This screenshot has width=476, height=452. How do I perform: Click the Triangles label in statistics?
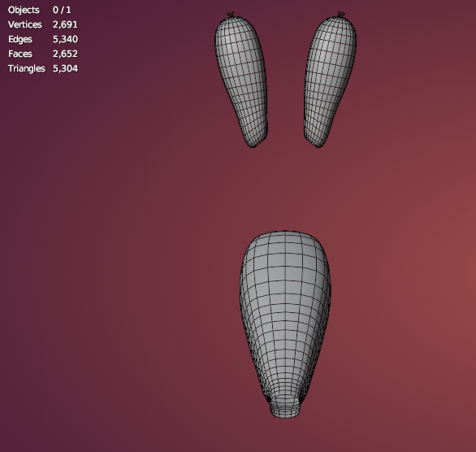(27, 68)
